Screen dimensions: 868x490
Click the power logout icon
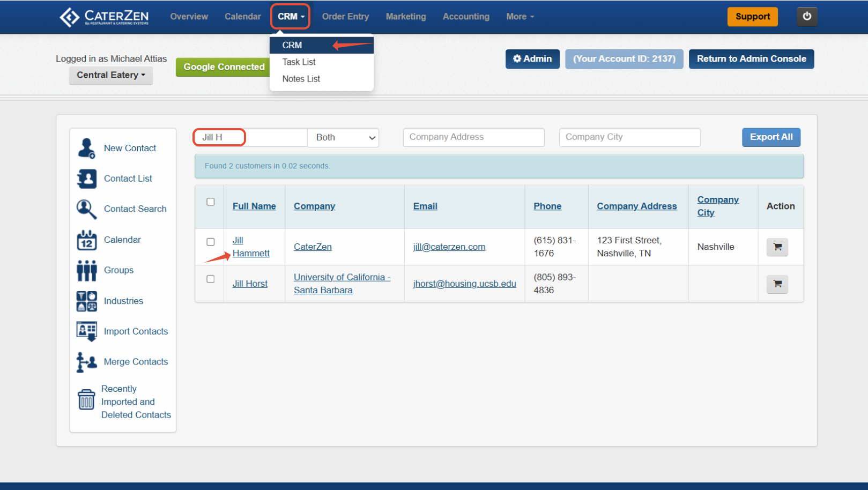click(807, 16)
